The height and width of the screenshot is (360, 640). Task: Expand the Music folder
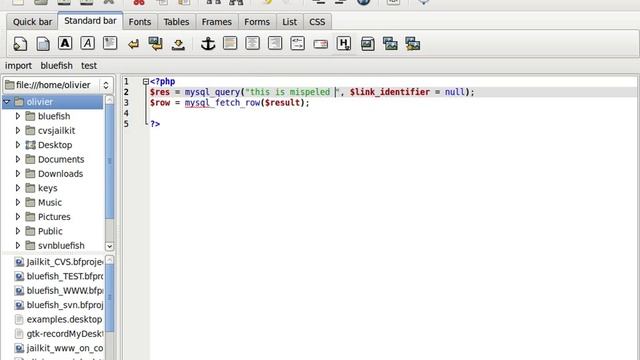[18, 202]
